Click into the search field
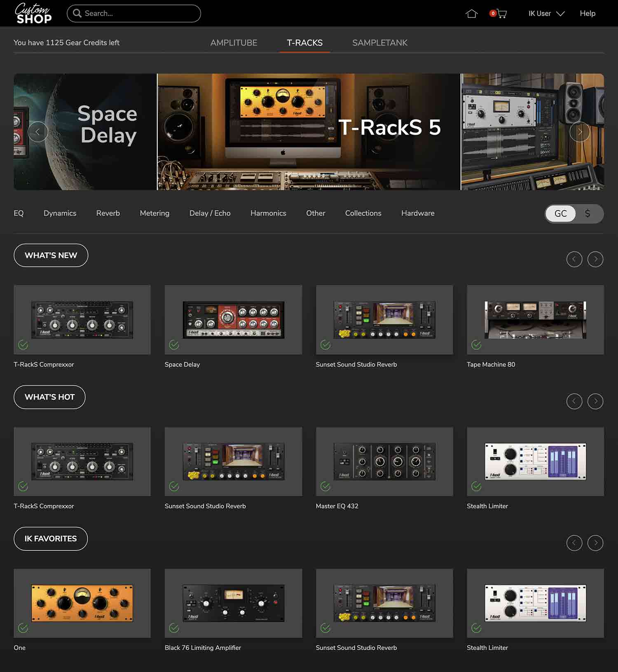This screenshot has width=618, height=672. (x=138, y=14)
